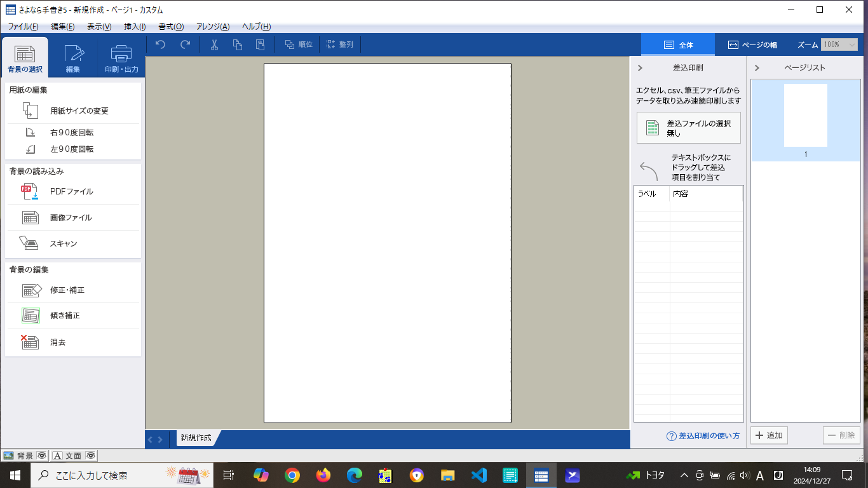Switch view to ページの幅
This screenshot has width=868, height=488.
point(752,44)
